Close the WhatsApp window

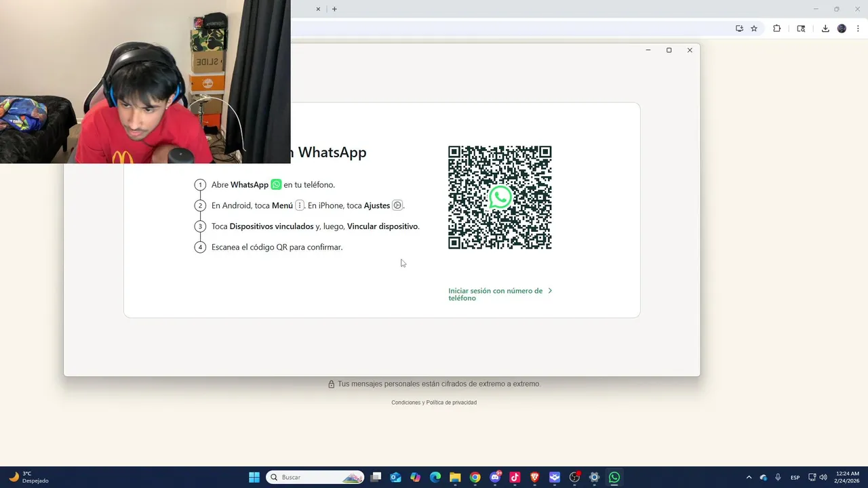point(690,50)
